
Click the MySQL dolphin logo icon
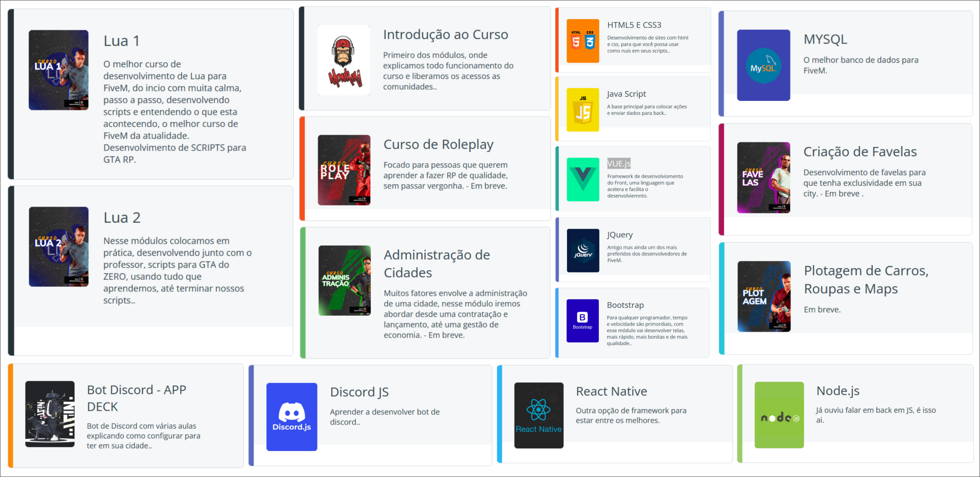click(x=763, y=65)
